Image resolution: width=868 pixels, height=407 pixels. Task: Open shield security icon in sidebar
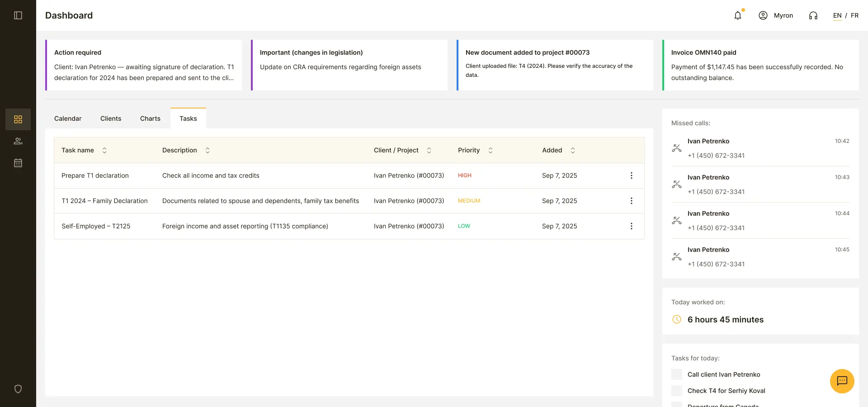pyautogui.click(x=18, y=389)
